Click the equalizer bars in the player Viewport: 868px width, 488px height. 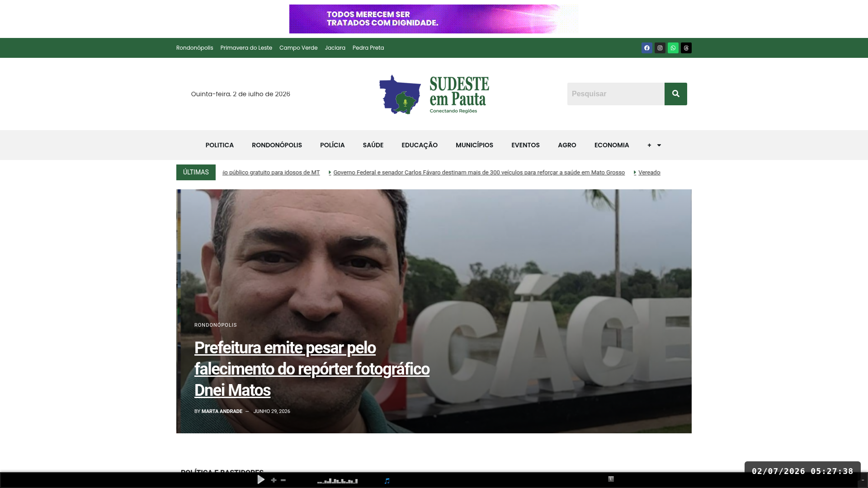click(x=337, y=481)
